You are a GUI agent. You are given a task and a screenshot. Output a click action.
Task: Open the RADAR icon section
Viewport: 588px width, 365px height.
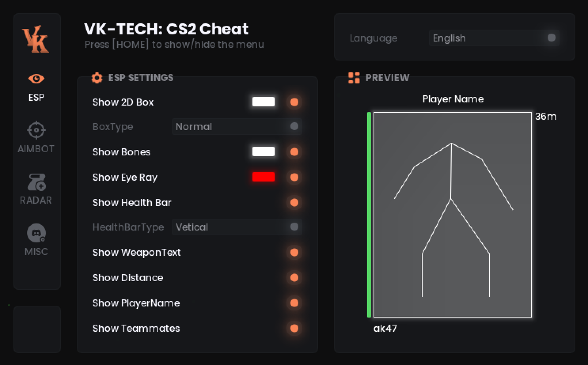[36, 182]
